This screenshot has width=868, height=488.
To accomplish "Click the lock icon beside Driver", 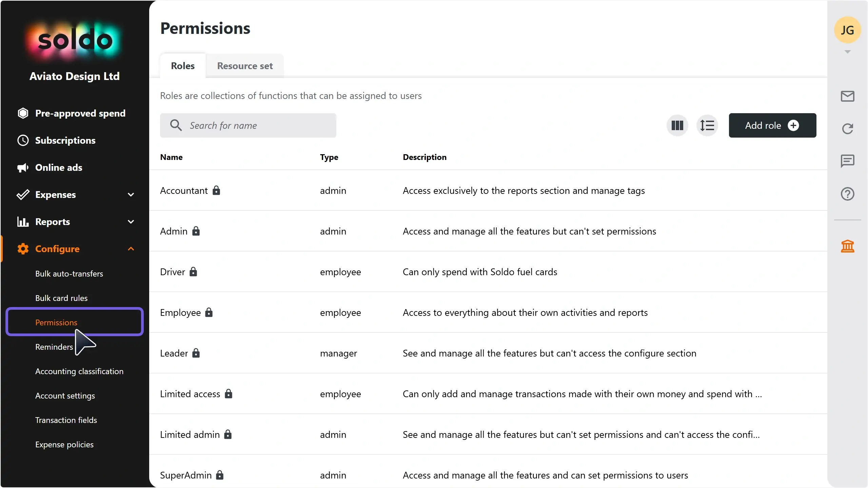I will [x=193, y=272].
